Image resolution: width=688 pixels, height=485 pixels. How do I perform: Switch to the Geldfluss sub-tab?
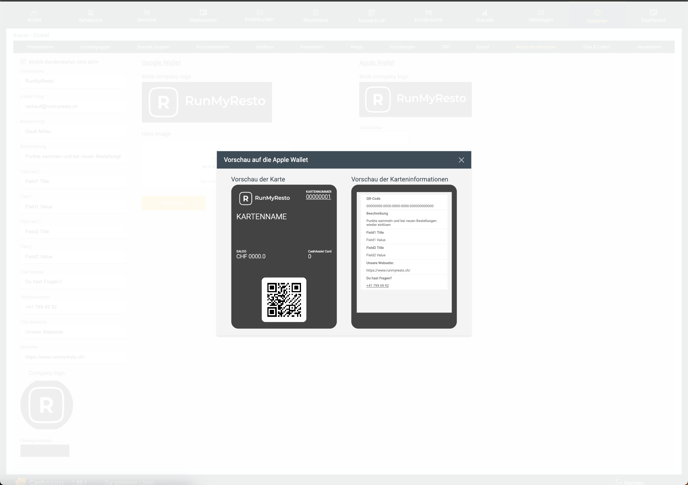(x=264, y=47)
